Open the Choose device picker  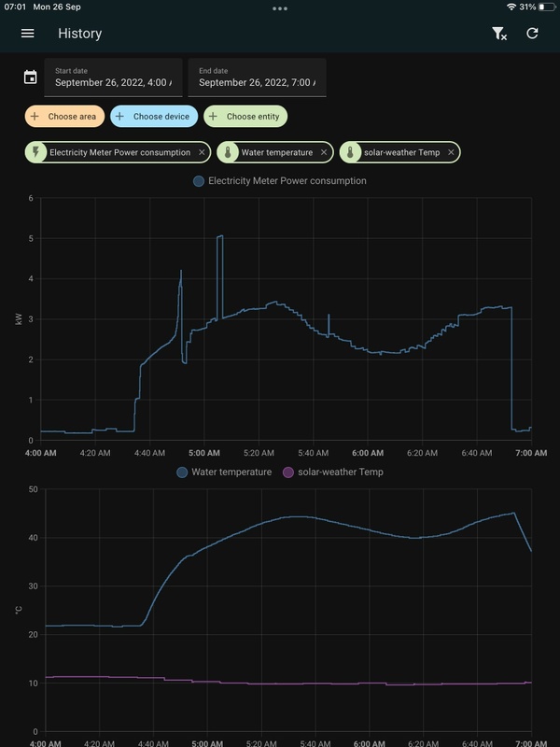(154, 116)
